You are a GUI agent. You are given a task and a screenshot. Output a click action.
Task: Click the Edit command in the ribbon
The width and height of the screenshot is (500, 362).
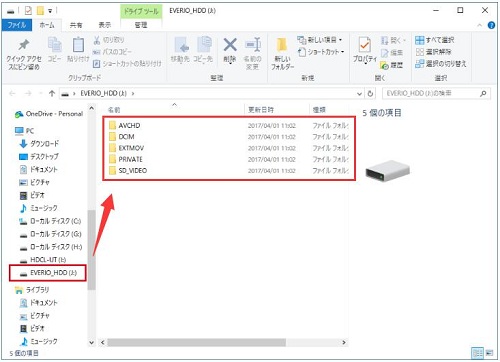(392, 52)
